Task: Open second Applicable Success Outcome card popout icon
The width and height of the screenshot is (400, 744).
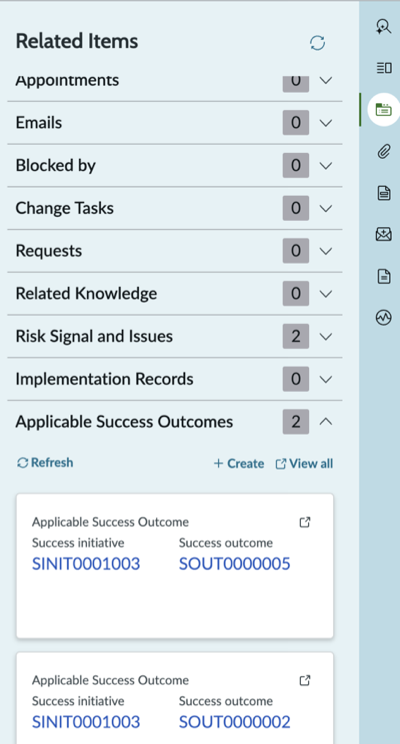Action: [305, 680]
